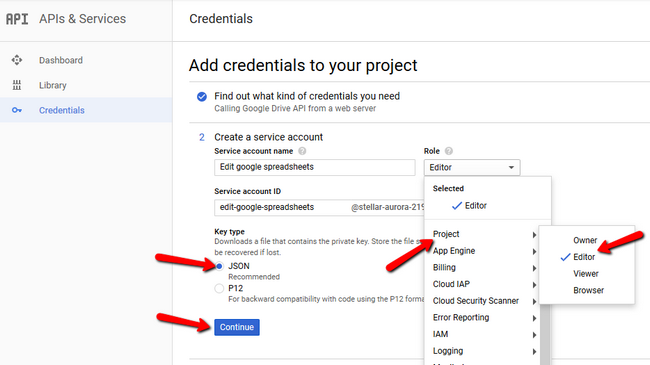The height and width of the screenshot is (365, 650).
Task: Choose Viewer from the Project roles submenu
Action: click(x=586, y=274)
